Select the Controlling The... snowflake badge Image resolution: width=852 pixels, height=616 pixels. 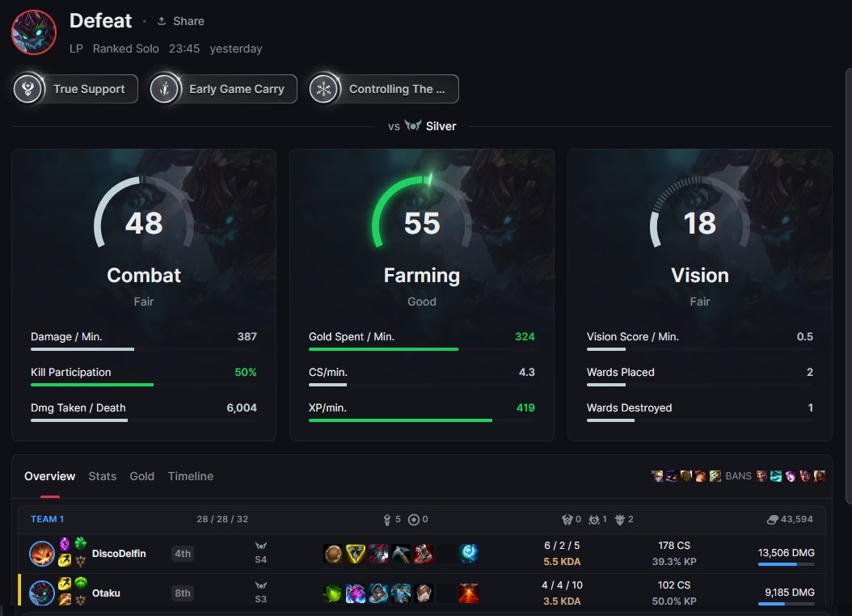pos(383,89)
